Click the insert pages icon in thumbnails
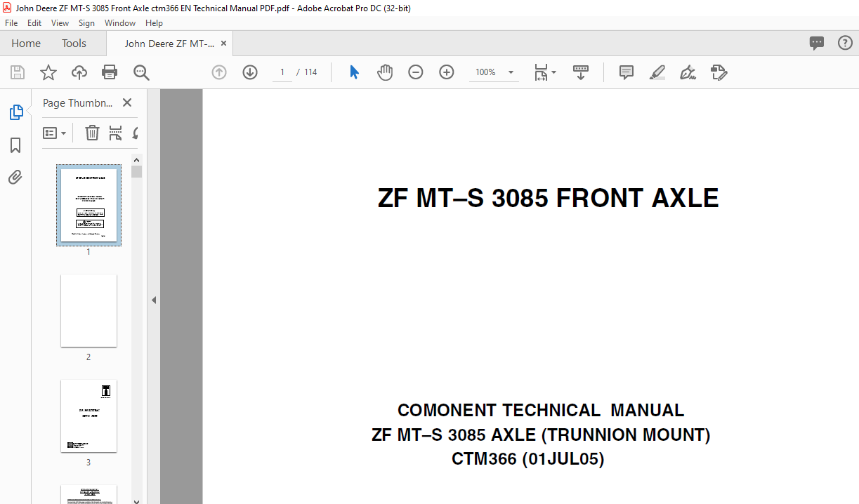Viewport: 859px width, 504px height. click(115, 133)
